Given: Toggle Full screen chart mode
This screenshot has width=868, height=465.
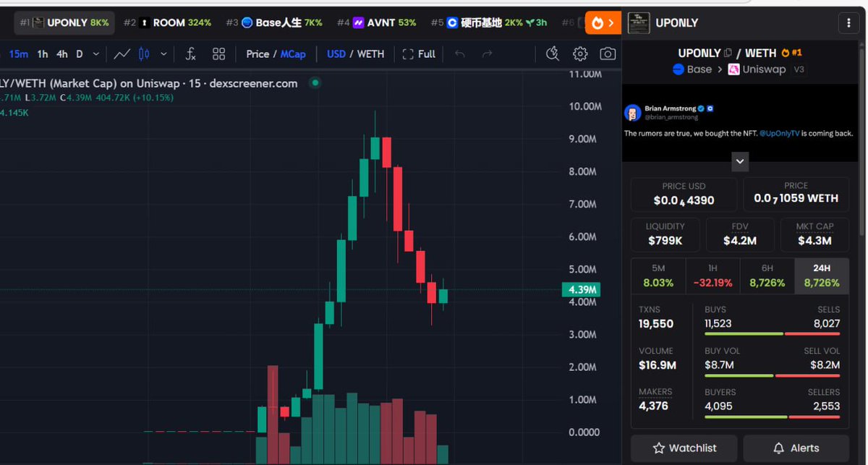Looking at the screenshot, I should [x=419, y=54].
